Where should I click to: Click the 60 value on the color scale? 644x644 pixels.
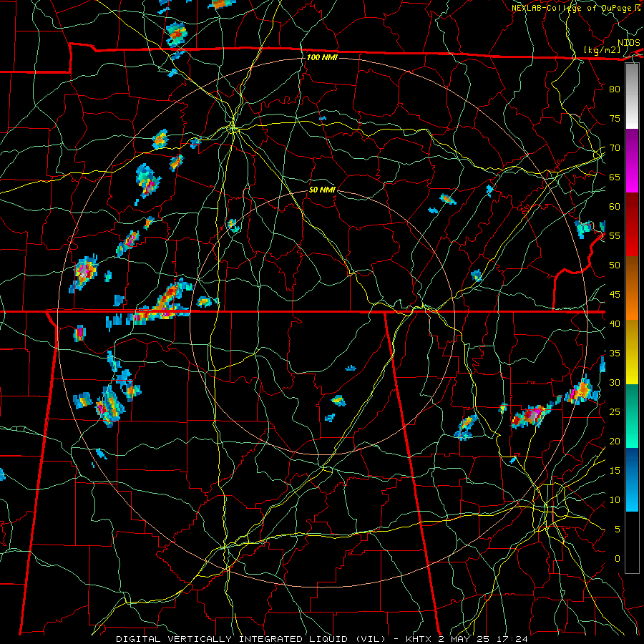(x=615, y=207)
